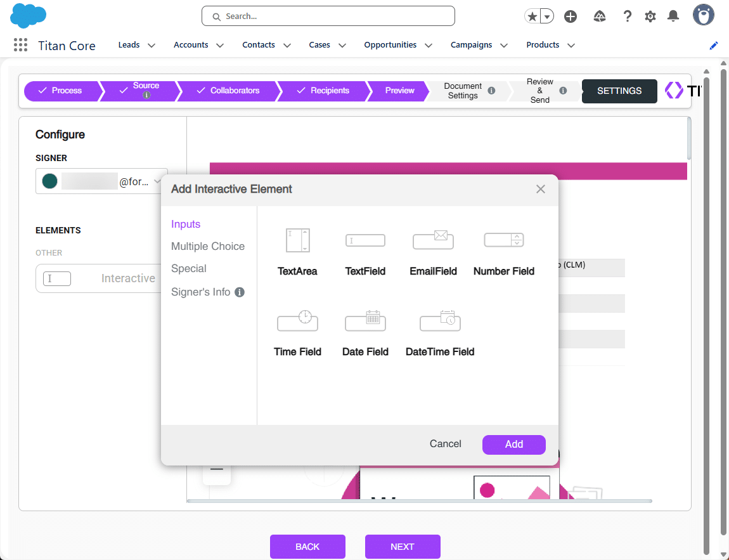Image resolution: width=729 pixels, height=560 pixels.
Task: Open the Special elements category
Action: [x=189, y=268]
